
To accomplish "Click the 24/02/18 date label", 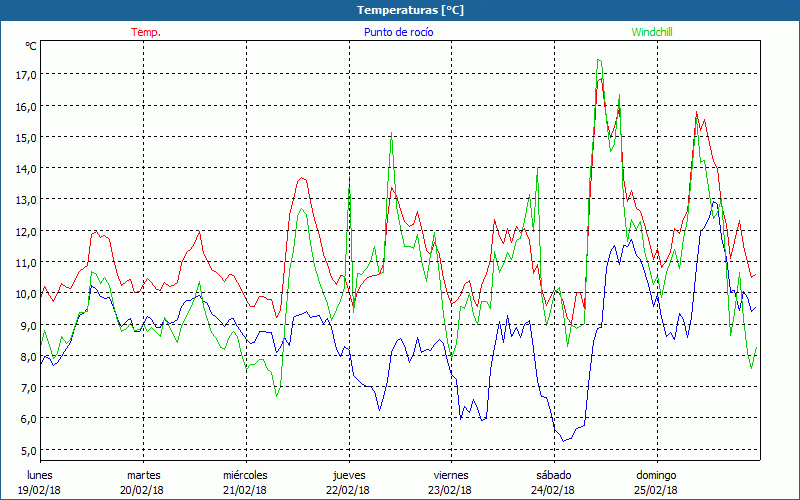I will click(x=553, y=490).
